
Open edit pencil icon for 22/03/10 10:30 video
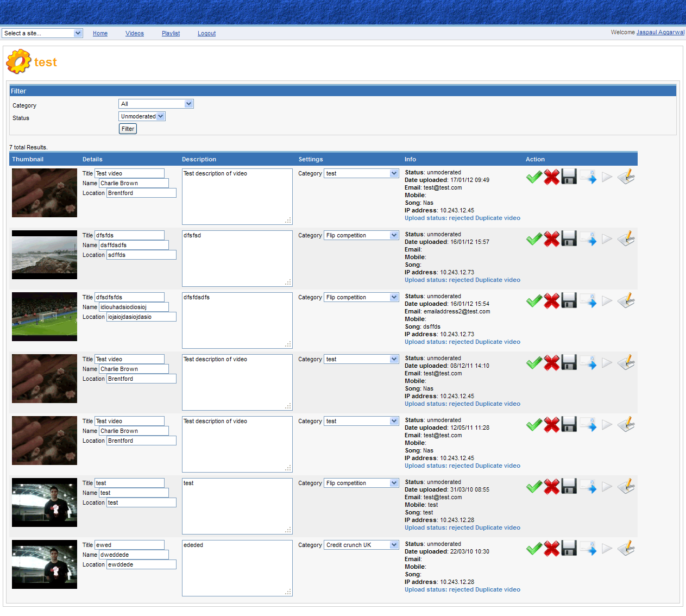626,549
